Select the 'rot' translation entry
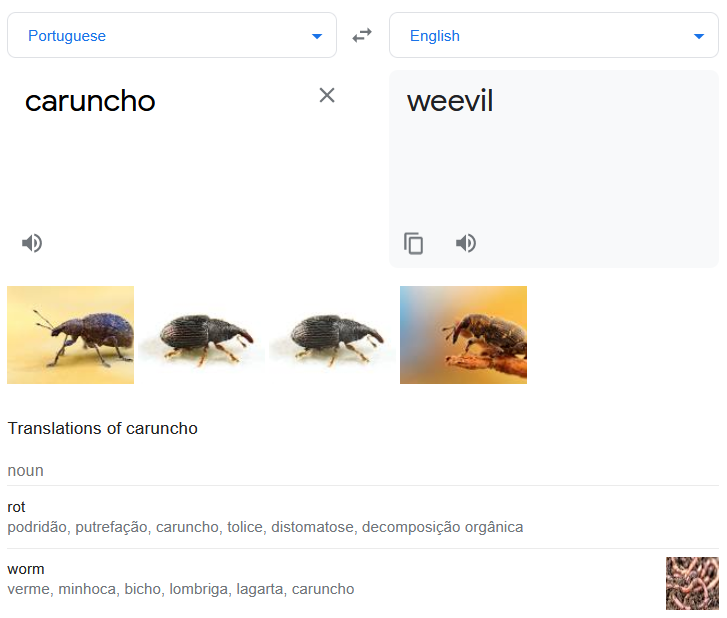Screen dimensions: 727x618 [x=16, y=507]
